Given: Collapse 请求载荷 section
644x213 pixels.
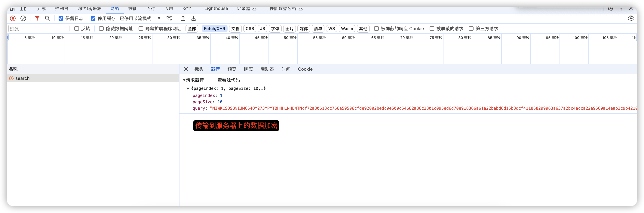Looking at the screenshot, I should click(x=184, y=80).
